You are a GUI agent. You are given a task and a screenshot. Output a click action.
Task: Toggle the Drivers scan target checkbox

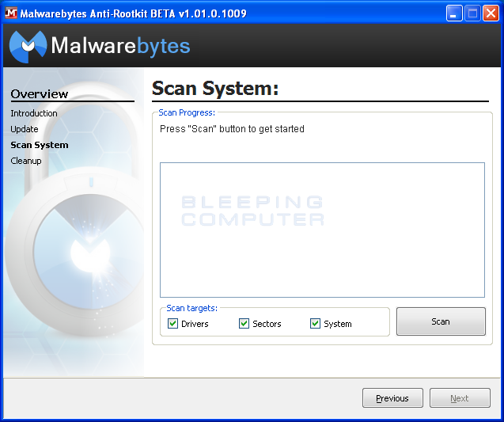click(172, 323)
